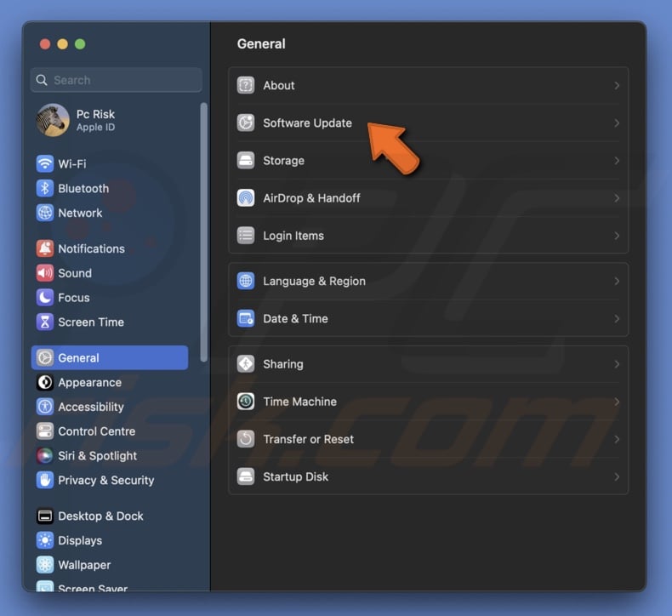
Task: Click the Displays sun icon
Action: pyautogui.click(x=45, y=540)
